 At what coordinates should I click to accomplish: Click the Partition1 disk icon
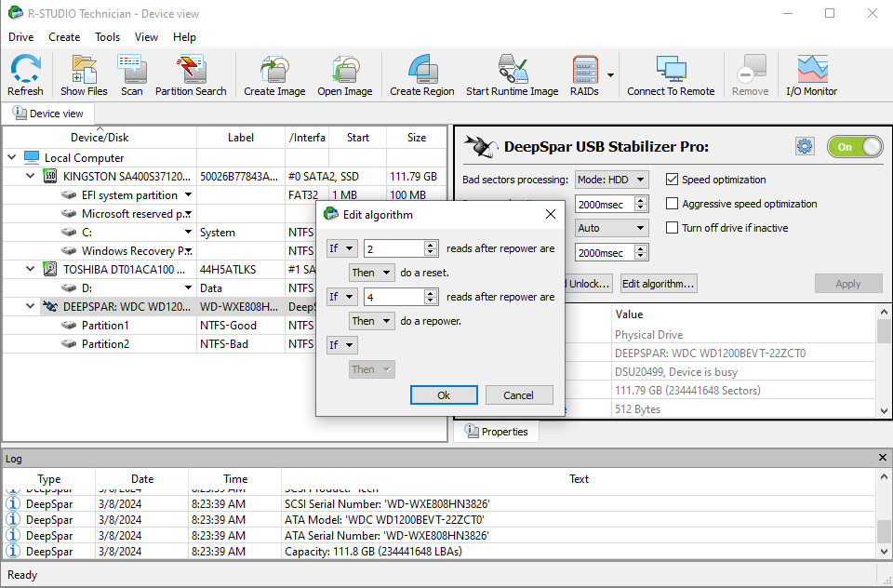point(69,326)
